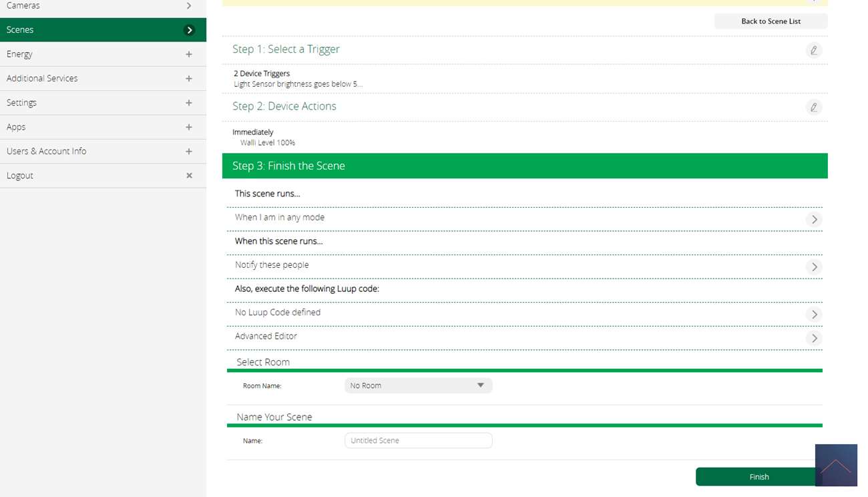Open the 'When I am in any mode' chevron

813,219
